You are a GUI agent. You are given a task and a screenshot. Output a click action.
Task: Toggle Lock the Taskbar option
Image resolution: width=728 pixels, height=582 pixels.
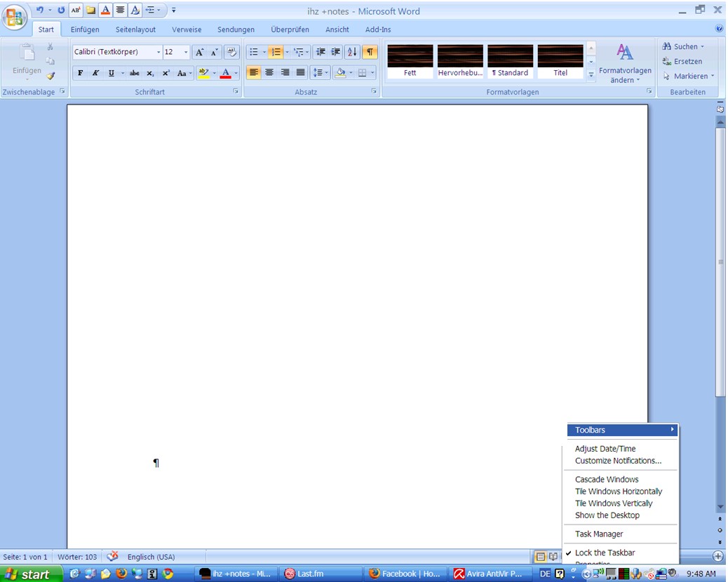605,553
